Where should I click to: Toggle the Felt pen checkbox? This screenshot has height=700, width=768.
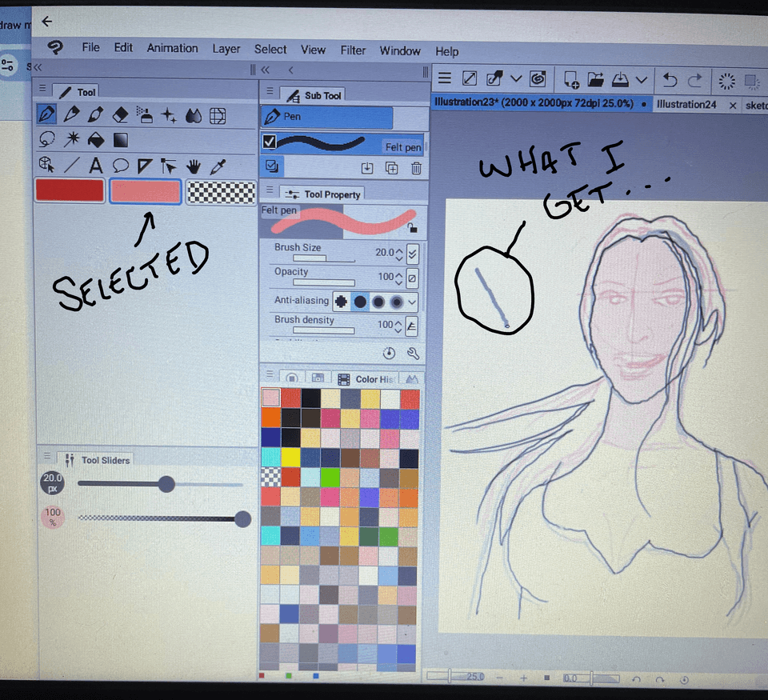tap(270, 142)
